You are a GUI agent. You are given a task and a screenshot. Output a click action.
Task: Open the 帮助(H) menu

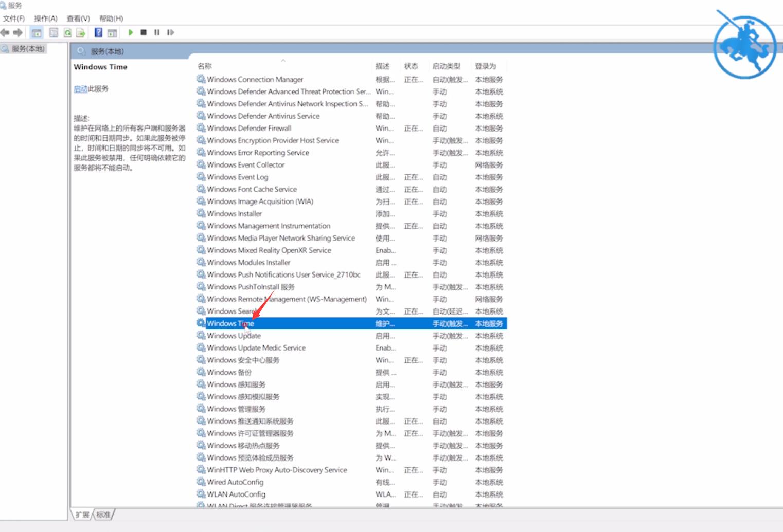pyautogui.click(x=111, y=19)
